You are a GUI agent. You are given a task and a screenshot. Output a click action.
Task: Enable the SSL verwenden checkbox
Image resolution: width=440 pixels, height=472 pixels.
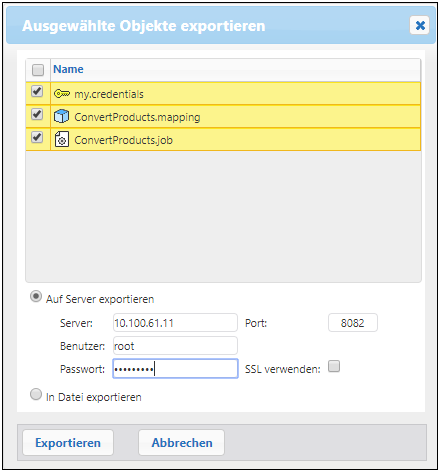point(334,366)
